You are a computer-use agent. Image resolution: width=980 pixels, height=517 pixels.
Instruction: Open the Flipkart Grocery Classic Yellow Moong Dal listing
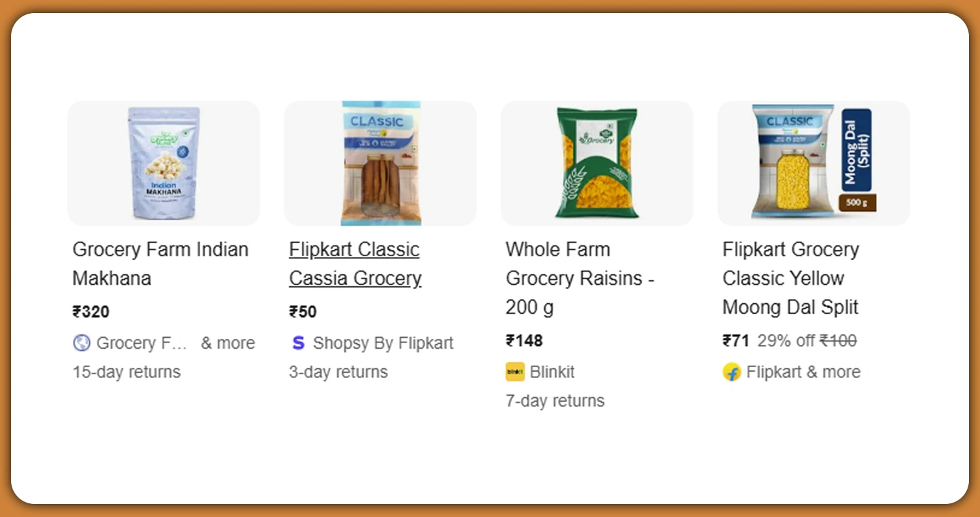pyautogui.click(x=791, y=278)
